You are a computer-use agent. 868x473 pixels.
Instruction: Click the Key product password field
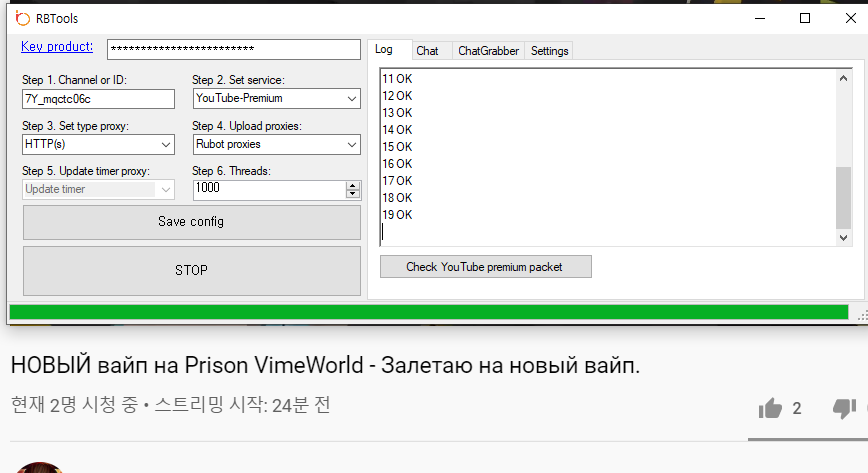pyautogui.click(x=234, y=49)
